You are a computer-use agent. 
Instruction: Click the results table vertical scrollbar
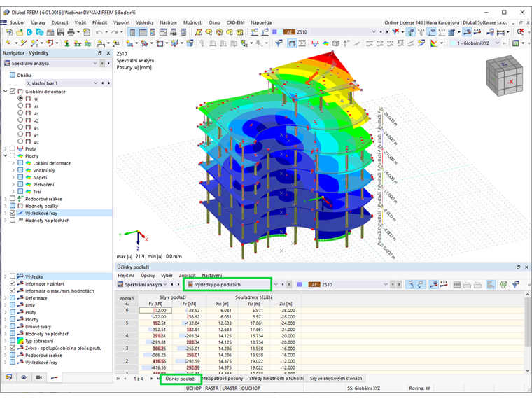pyautogui.click(x=527, y=332)
